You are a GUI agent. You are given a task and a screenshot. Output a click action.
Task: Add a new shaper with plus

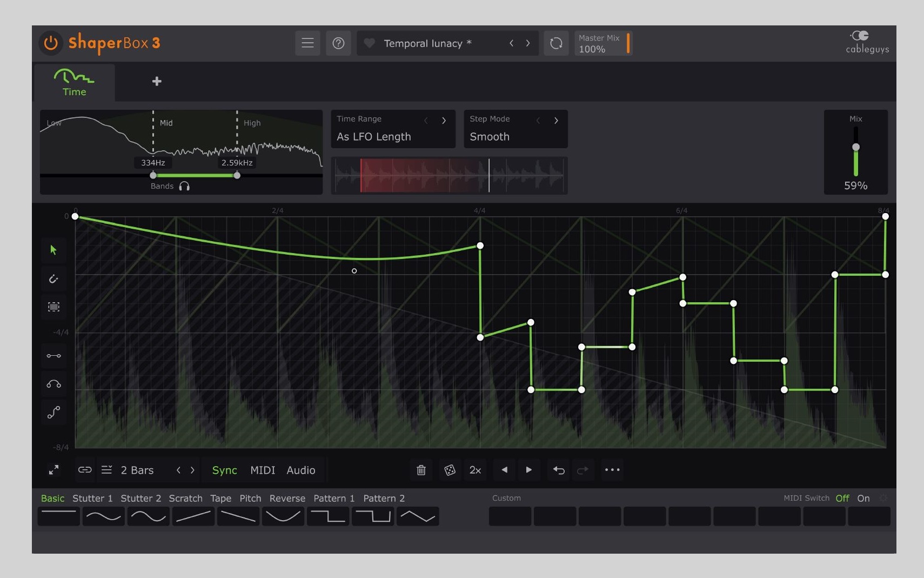coord(157,81)
